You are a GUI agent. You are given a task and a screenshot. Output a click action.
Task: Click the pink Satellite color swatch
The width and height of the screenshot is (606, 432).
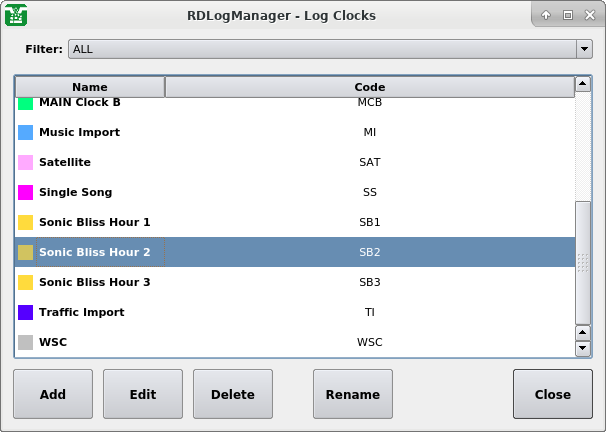(x=26, y=162)
